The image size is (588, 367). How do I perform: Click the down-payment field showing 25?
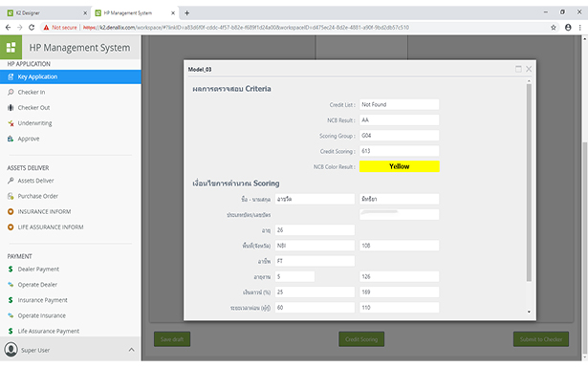[x=315, y=292]
